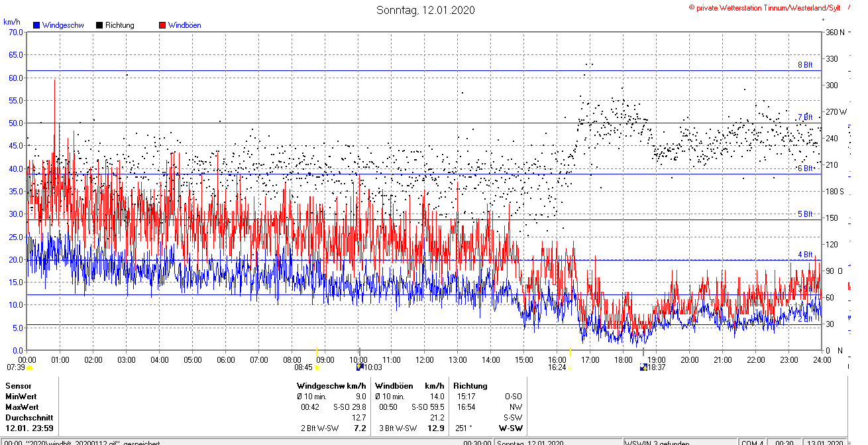868x445 pixels.
Task: Click the 50.0 km/h axis value
Action: 15,123
